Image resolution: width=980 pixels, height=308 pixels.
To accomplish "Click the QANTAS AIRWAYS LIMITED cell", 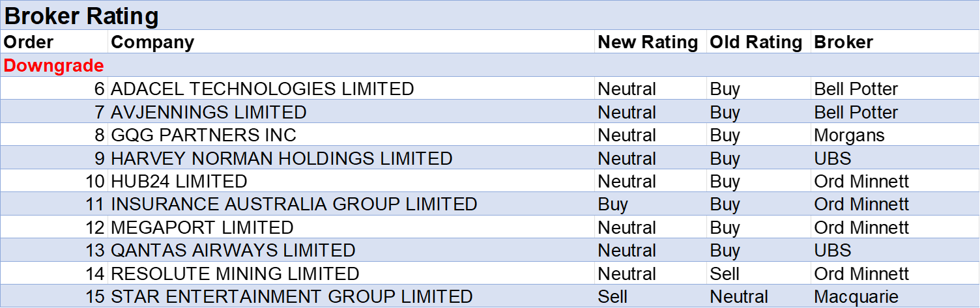I will coord(233,251).
